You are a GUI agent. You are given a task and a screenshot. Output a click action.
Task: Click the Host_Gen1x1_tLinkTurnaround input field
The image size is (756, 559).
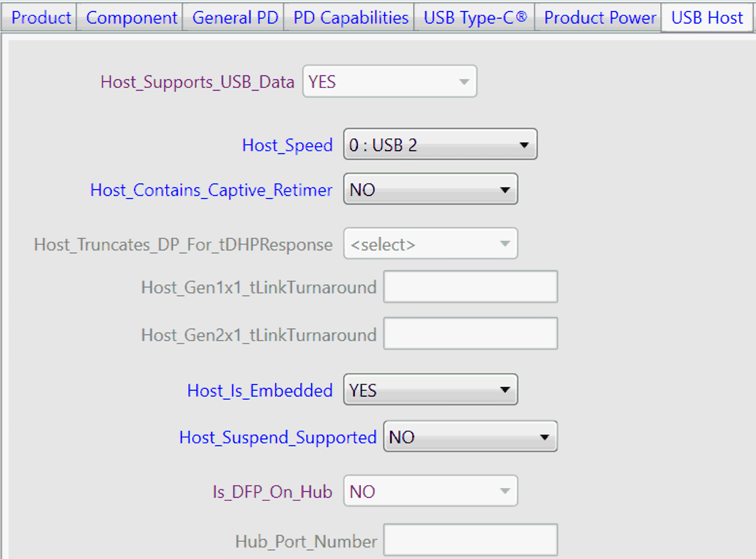(470, 286)
